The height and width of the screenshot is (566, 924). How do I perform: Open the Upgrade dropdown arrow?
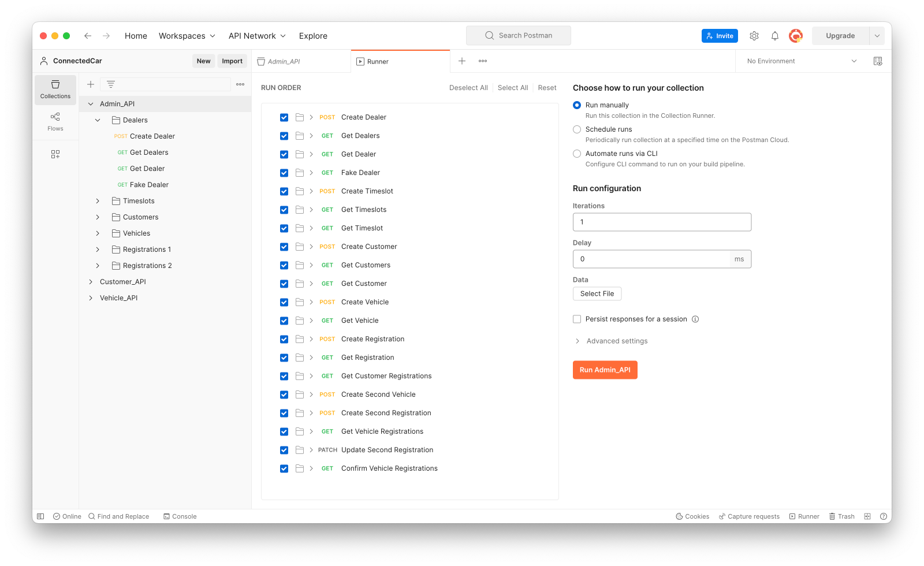point(877,36)
